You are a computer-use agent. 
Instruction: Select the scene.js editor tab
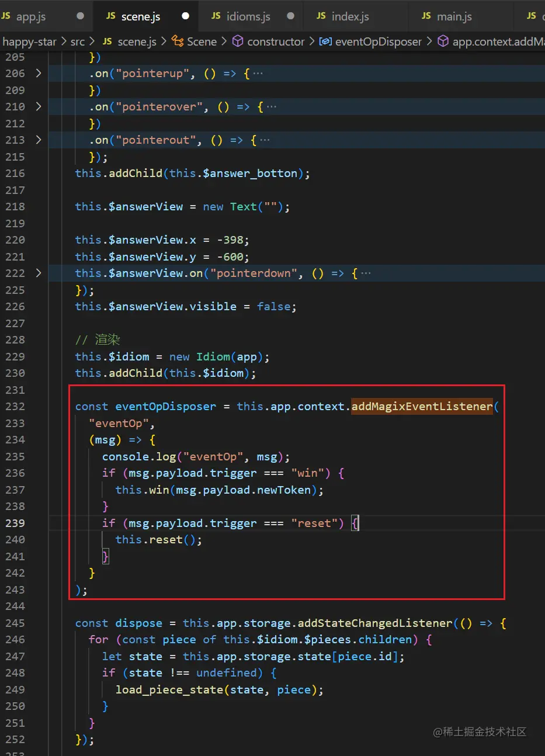(141, 16)
